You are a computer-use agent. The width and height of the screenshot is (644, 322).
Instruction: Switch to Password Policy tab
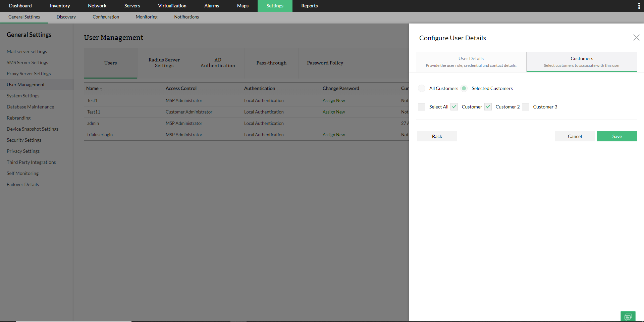point(325,63)
